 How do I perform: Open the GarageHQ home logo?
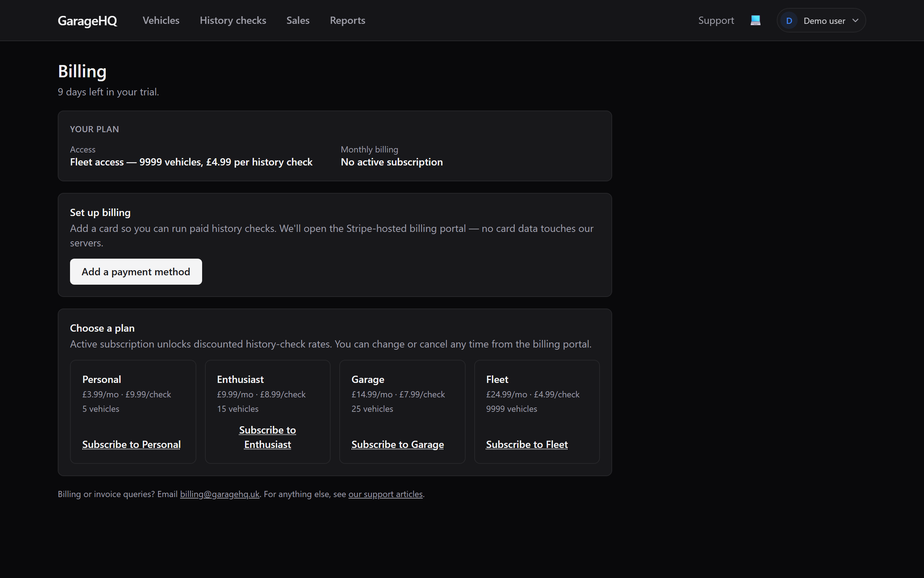coord(87,21)
